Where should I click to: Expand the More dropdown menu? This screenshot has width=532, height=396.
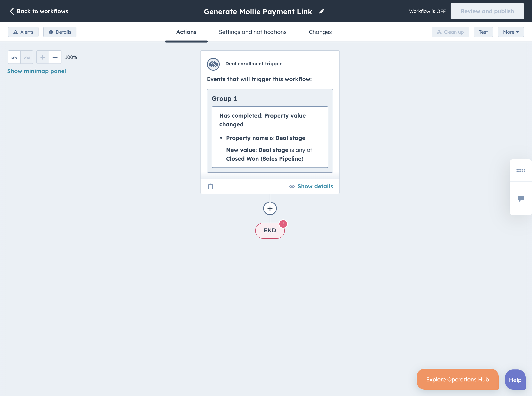tap(511, 32)
